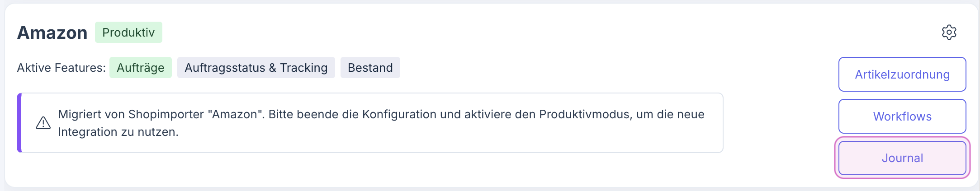Click "Integration zu nutzen" in the notice
The image size is (980, 191).
pyautogui.click(x=118, y=132)
